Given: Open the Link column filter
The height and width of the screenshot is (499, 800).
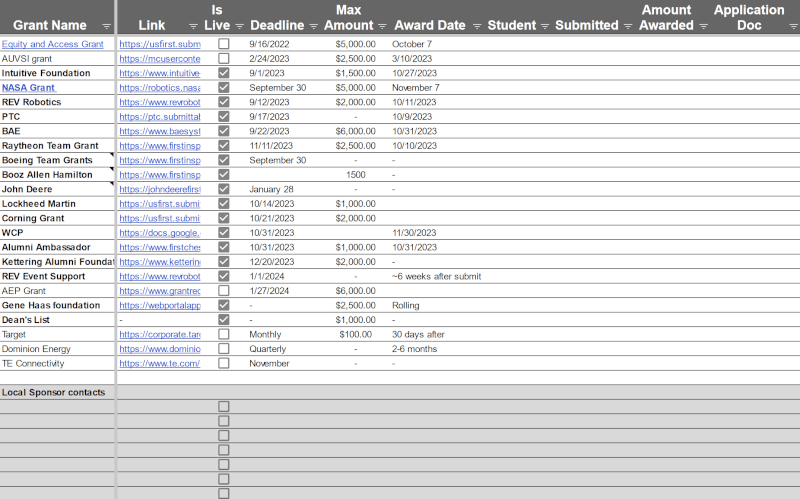Looking at the screenshot, I should tap(193, 27).
